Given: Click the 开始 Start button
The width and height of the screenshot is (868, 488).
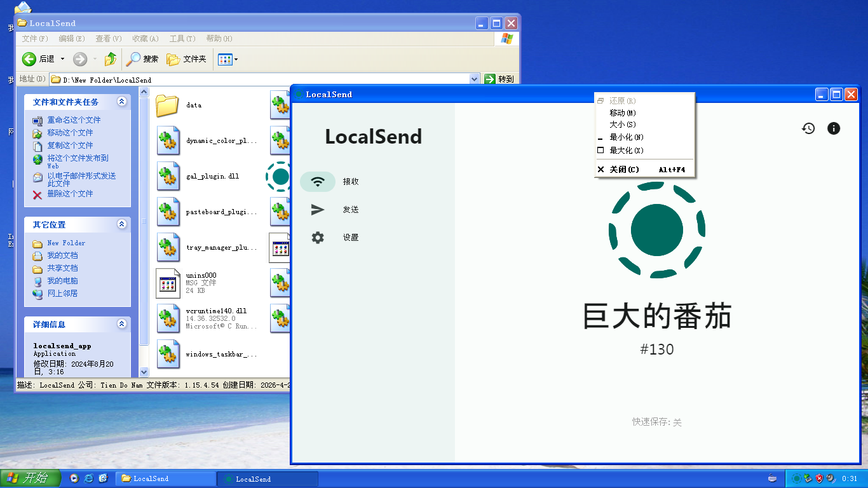Looking at the screenshot, I should click(x=31, y=478).
